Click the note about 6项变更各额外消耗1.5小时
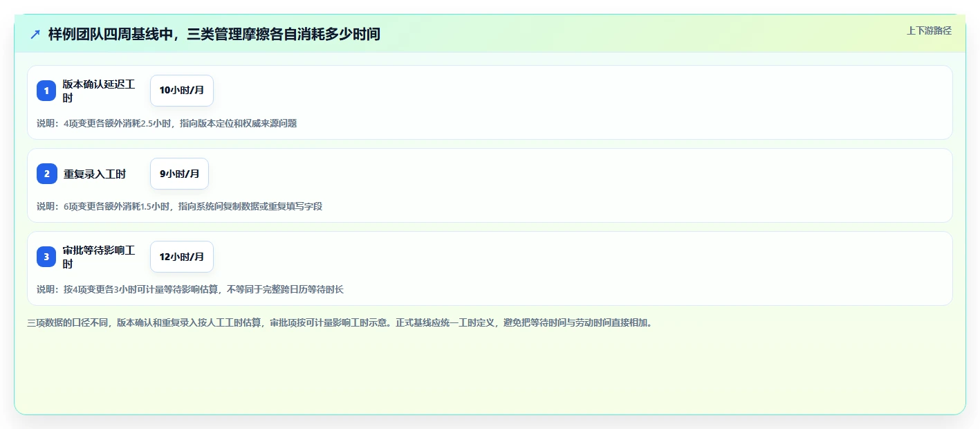The height and width of the screenshot is (429, 980). click(180, 206)
